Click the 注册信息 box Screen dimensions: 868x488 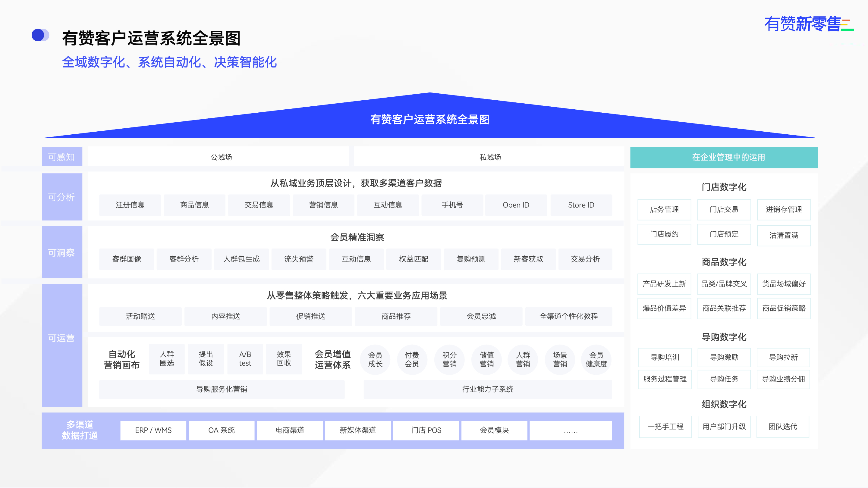point(130,205)
